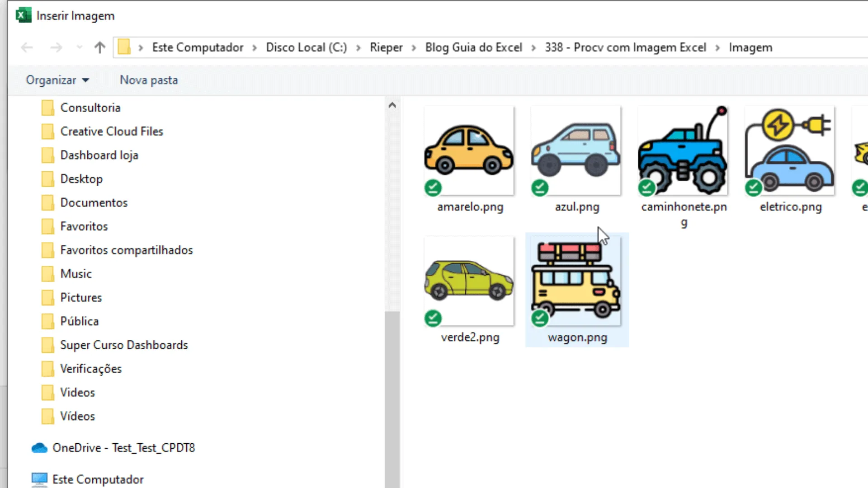Select the azul.png blue car image
The height and width of the screenshot is (488, 868).
pyautogui.click(x=576, y=150)
